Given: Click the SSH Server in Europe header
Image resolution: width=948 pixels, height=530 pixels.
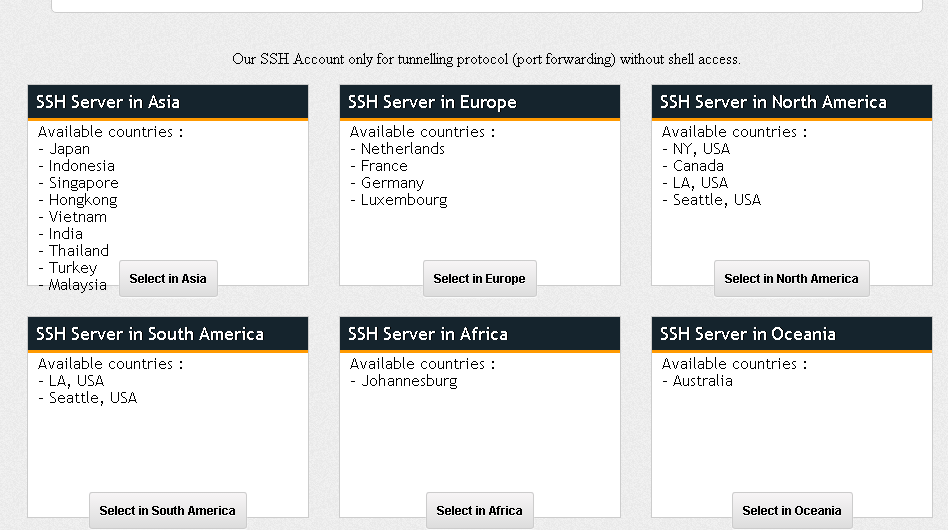Looking at the screenshot, I should [x=480, y=102].
